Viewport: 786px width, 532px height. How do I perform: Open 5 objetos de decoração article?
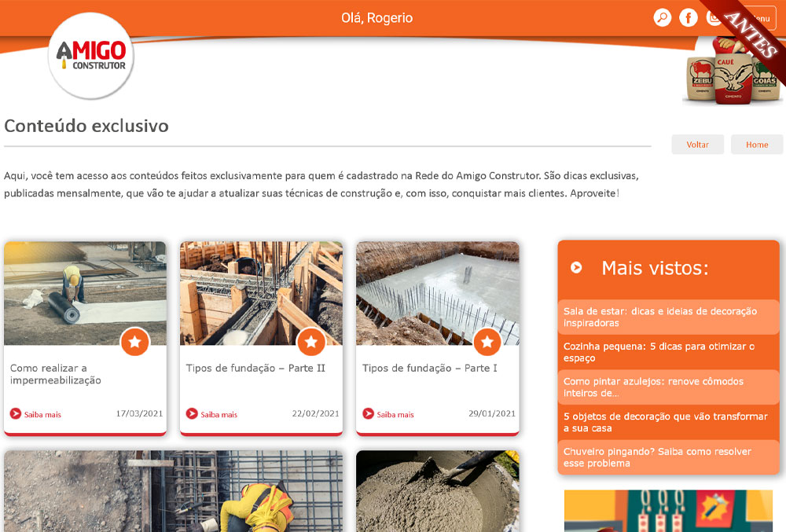[x=668, y=422]
